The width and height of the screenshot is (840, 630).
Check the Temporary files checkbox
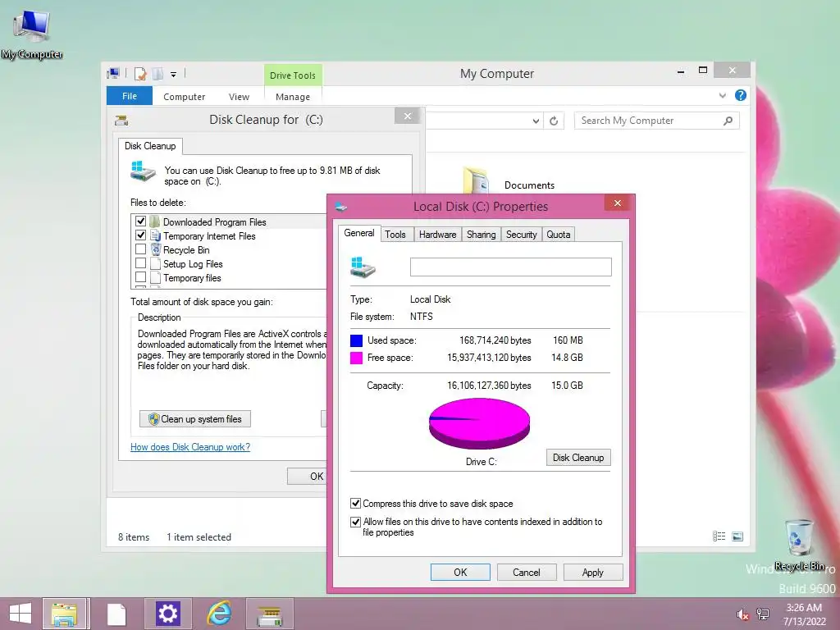point(141,277)
